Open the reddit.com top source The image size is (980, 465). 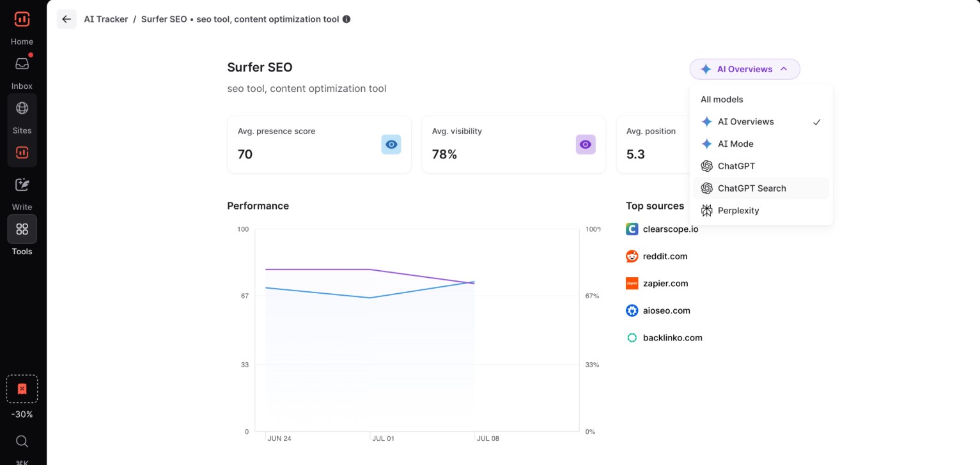pyautogui.click(x=665, y=256)
